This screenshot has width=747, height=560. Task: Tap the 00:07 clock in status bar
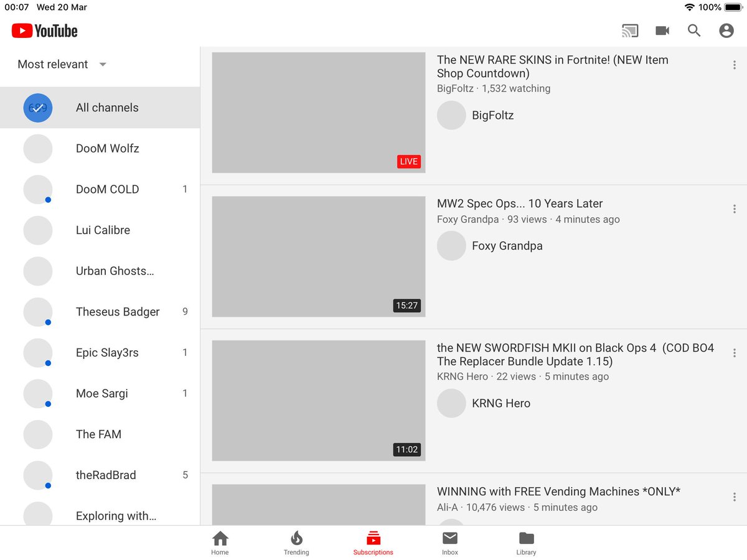click(x=17, y=7)
